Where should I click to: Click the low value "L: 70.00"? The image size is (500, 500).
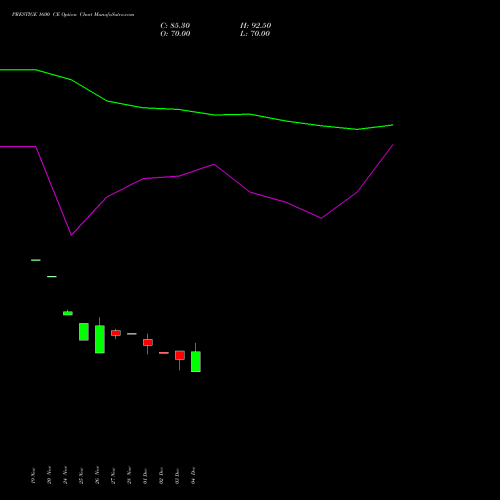[x=255, y=34]
